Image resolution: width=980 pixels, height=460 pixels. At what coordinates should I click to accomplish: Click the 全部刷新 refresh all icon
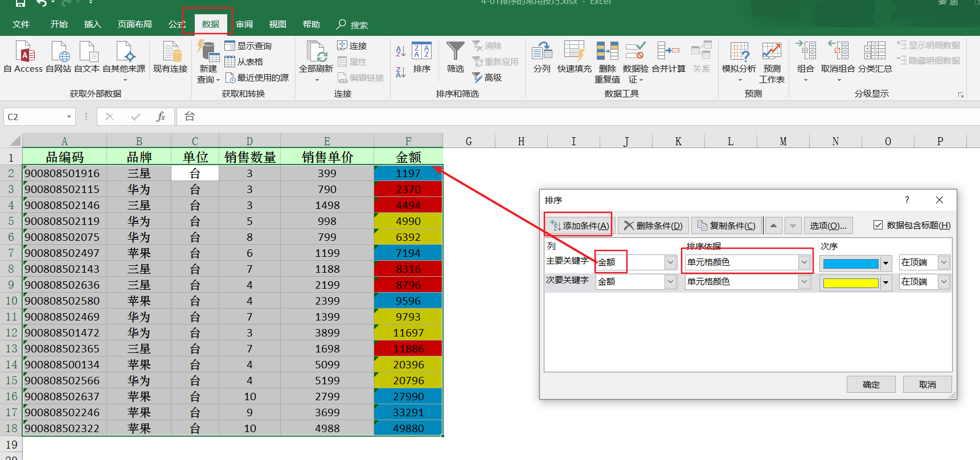click(x=316, y=52)
